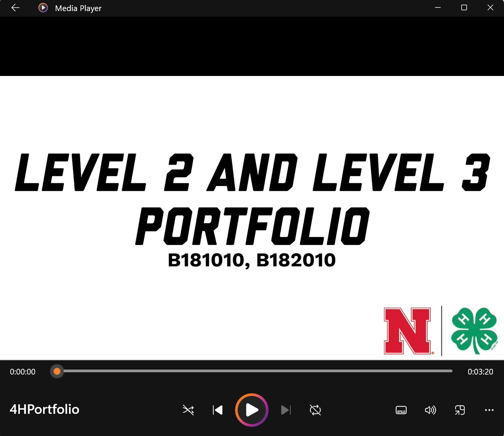The width and height of the screenshot is (504, 436).
Task: Maximize the Media Player window
Action: [464, 8]
